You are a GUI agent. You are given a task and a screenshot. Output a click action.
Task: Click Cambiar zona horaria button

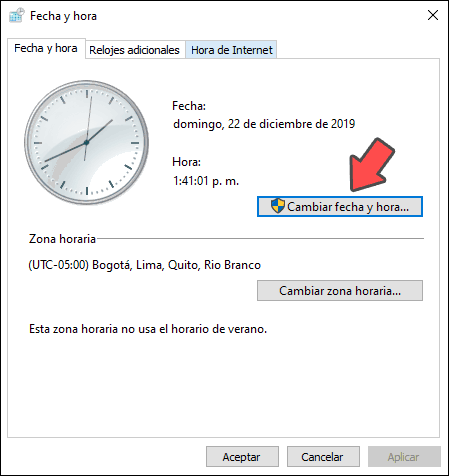coord(340,291)
